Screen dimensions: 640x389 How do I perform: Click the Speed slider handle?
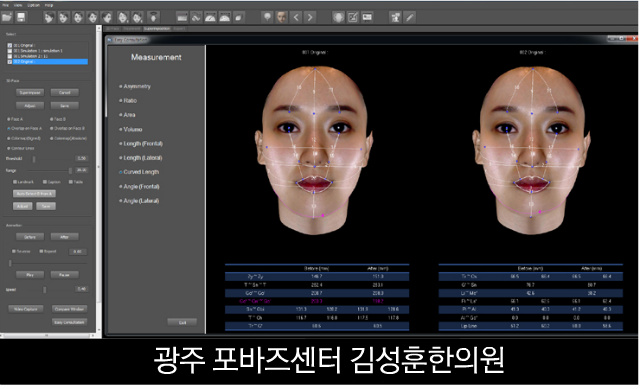pos(44,289)
